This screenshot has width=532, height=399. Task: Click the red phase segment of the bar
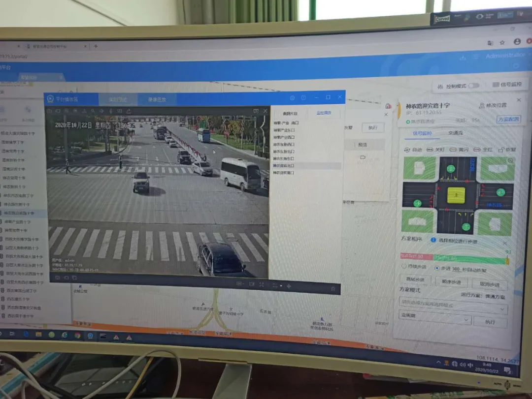point(416,257)
